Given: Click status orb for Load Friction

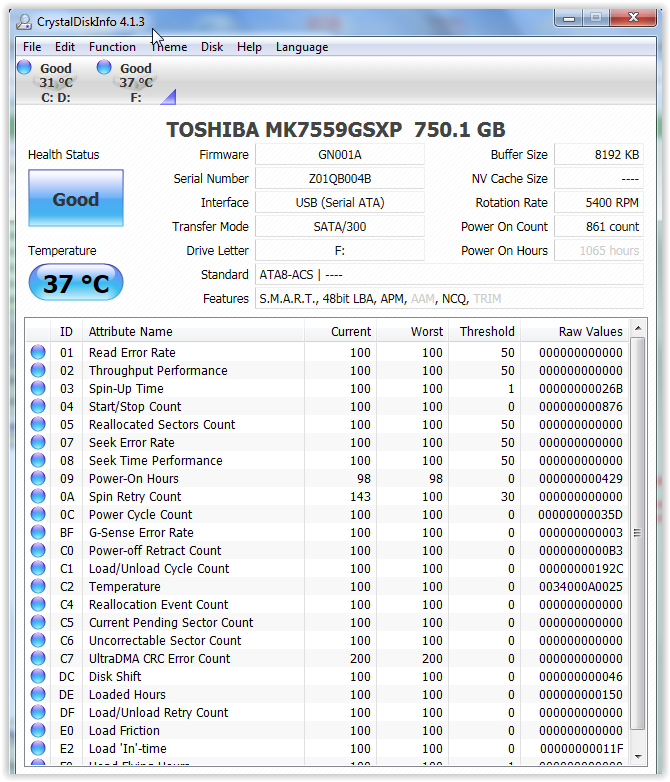Looking at the screenshot, I should tap(38, 730).
